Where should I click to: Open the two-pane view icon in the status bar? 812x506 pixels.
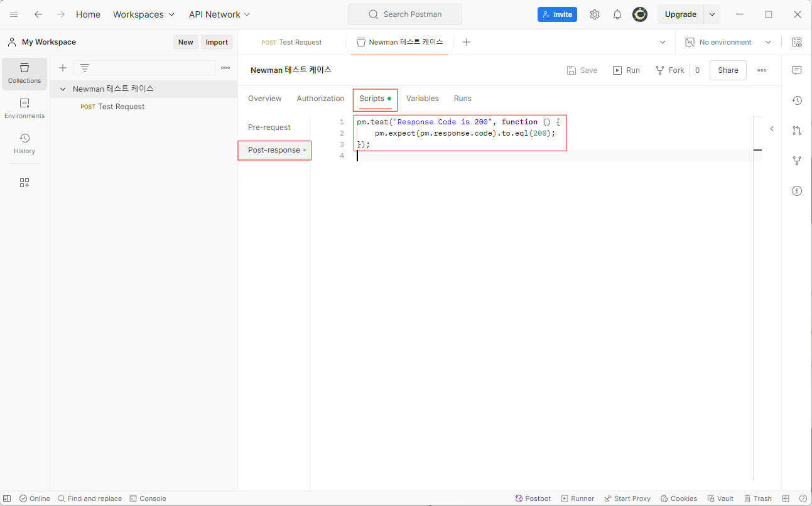point(786,498)
